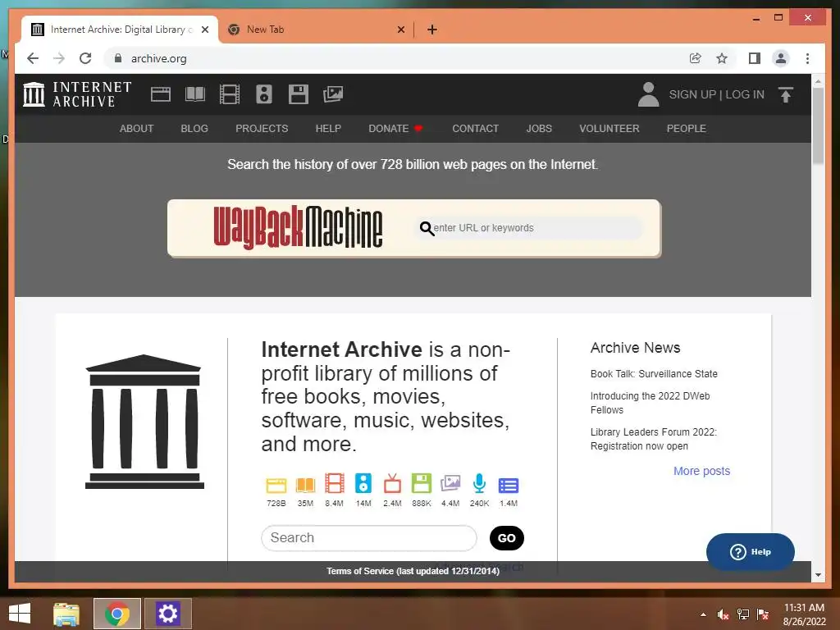
Task: Select the orange Texts icon labeled 35M
Action: click(305, 484)
